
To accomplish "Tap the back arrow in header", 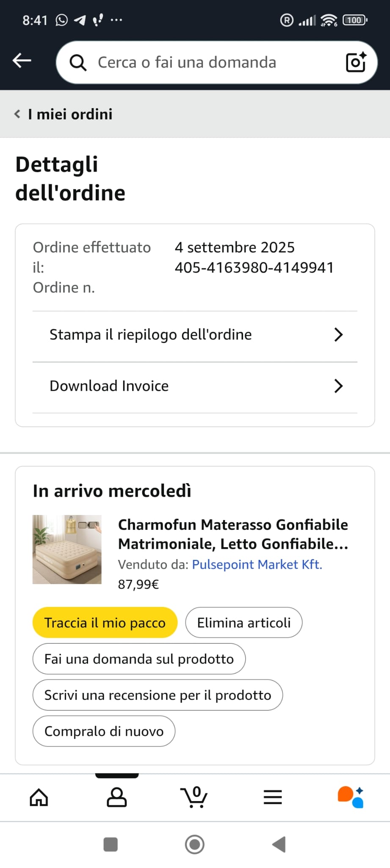I will pyautogui.click(x=22, y=61).
